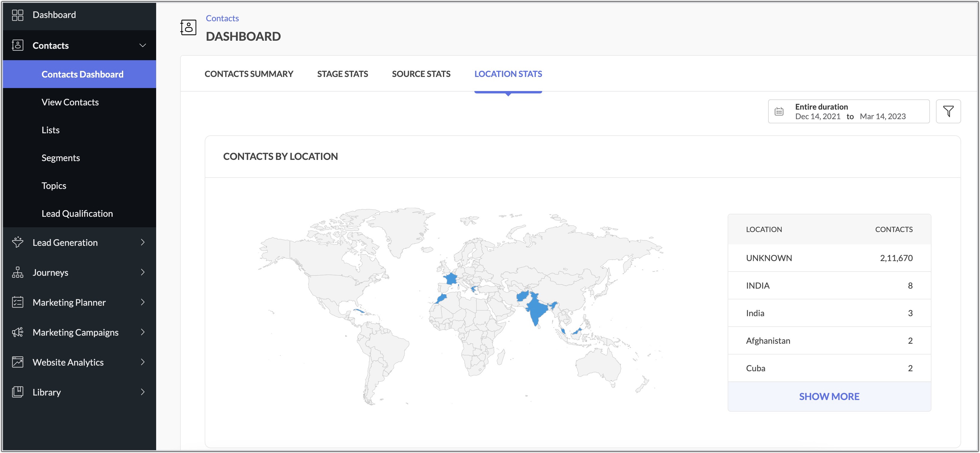Click the Contacts card icon in sidebar

[17, 45]
